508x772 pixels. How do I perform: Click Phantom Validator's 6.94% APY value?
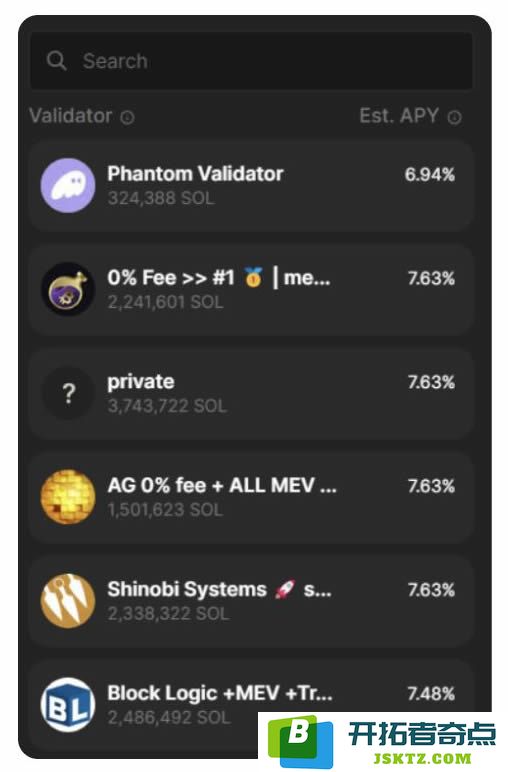coord(430,174)
